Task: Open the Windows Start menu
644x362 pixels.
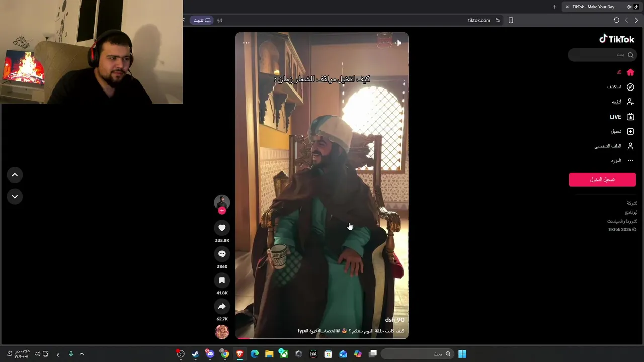Action: [x=462, y=354]
